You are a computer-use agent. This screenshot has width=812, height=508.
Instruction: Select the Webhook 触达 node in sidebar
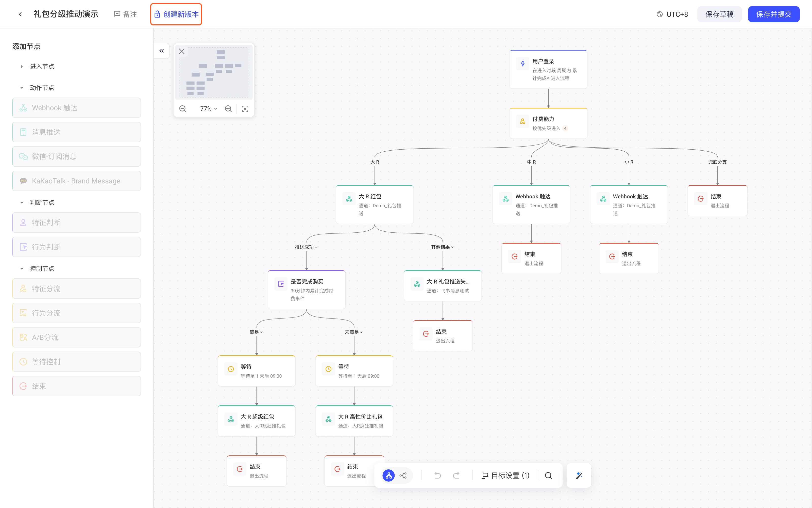tap(76, 108)
